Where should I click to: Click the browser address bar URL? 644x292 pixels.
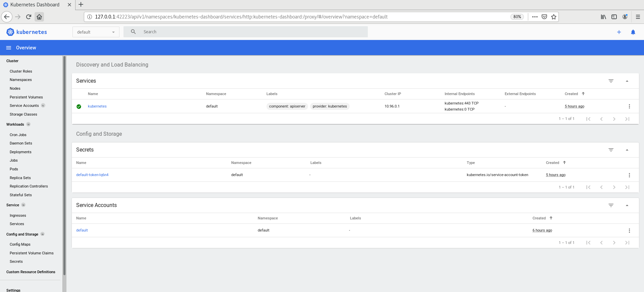[x=241, y=17]
